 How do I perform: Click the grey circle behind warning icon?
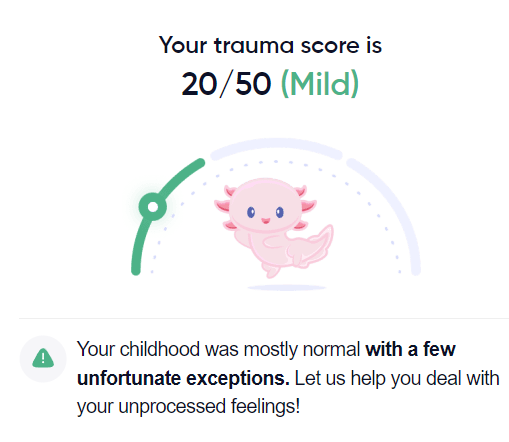click(x=43, y=359)
